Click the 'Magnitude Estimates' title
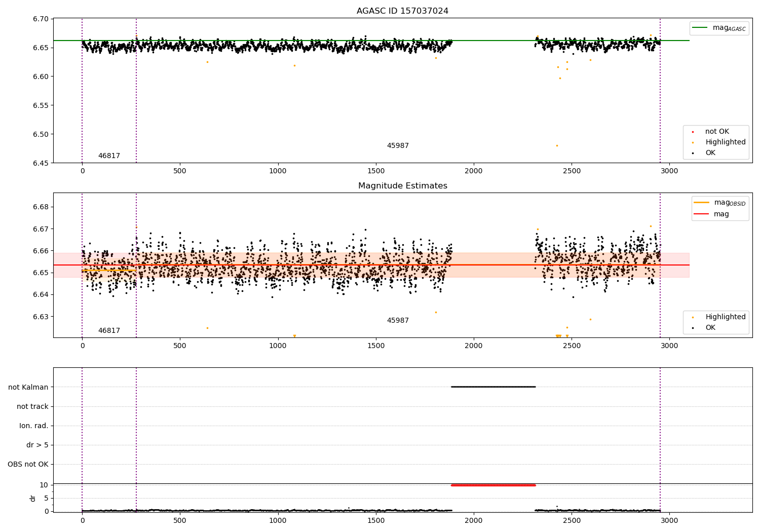This screenshot has height=532, width=760. tap(402, 186)
